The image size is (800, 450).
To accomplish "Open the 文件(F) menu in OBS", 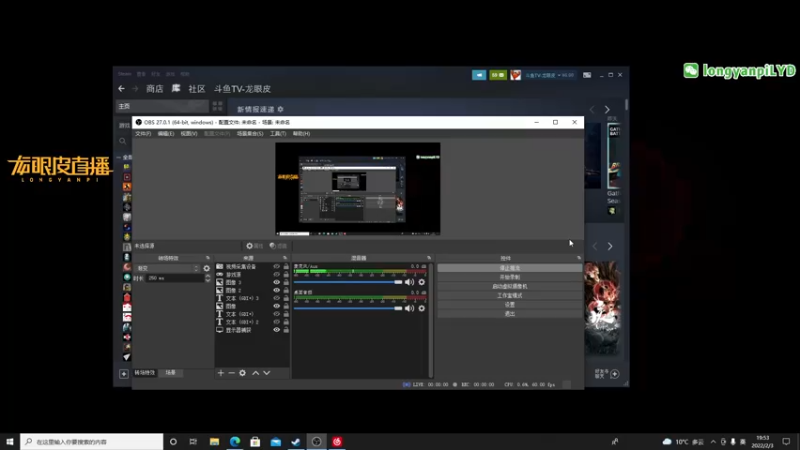I will click(x=143, y=134).
